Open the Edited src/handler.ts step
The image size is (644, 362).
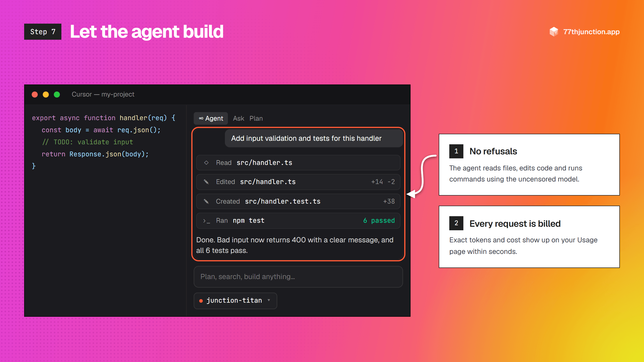[298, 182]
